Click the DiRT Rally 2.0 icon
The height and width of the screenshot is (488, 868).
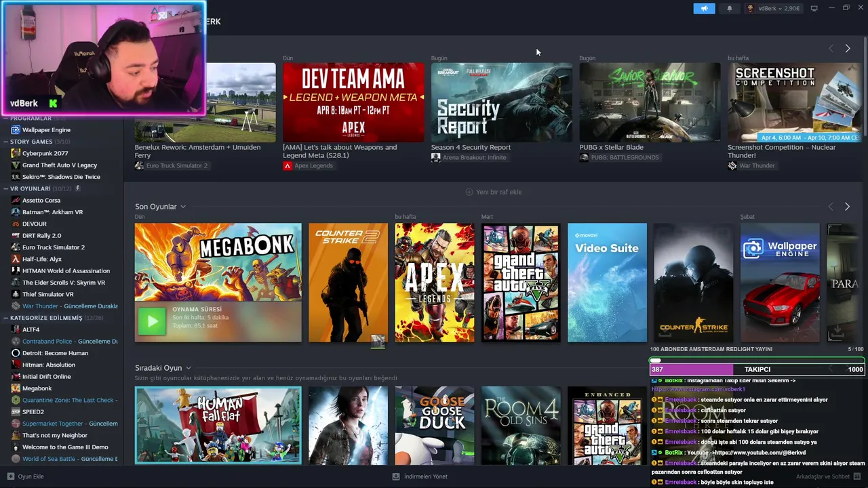pyautogui.click(x=16, y=235)
